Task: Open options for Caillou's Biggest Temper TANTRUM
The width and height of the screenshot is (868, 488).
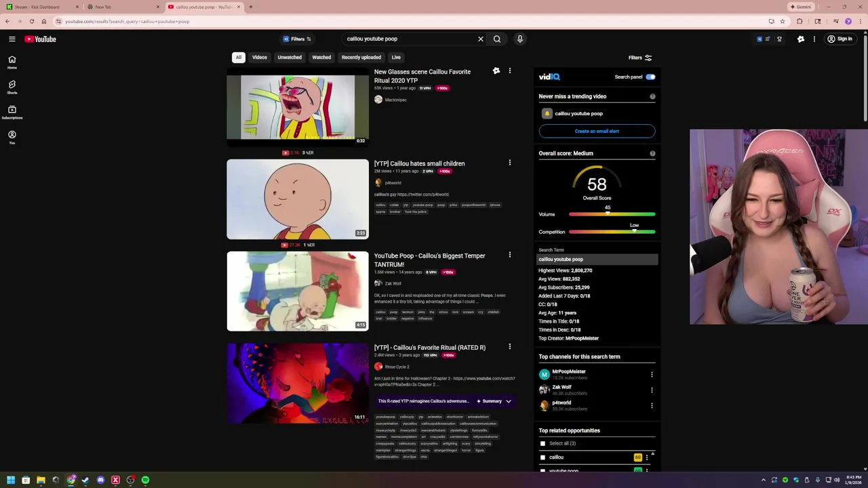Action: click(510, 255)
